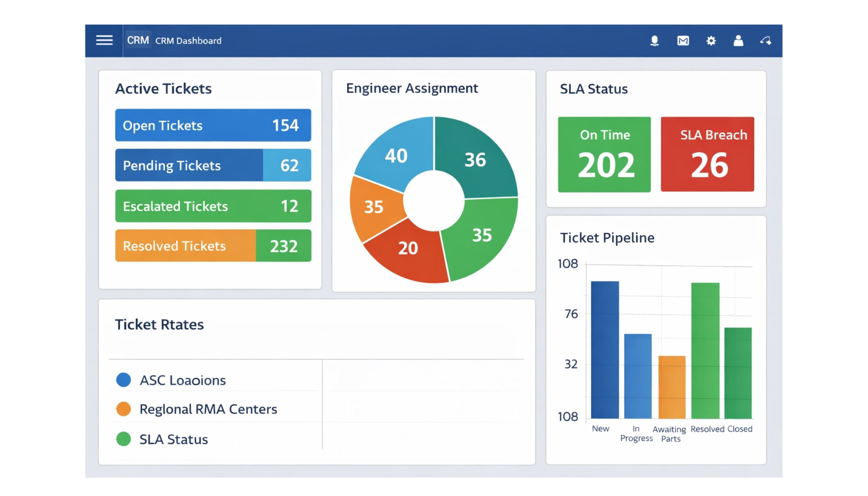The height and width of the screenshot is (496, 868).
Task: Open the CRM Dashboard menu title
Action: click(x=188, y=41)
